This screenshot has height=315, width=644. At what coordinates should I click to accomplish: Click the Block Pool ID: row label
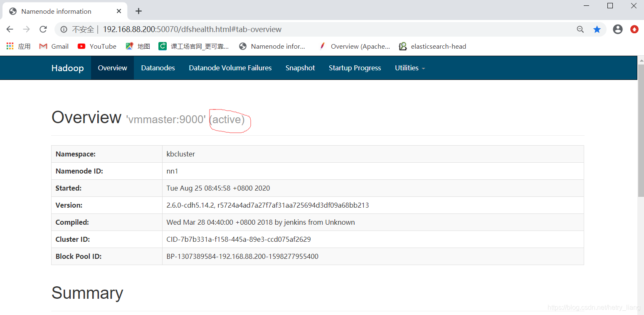pos(79,256)
